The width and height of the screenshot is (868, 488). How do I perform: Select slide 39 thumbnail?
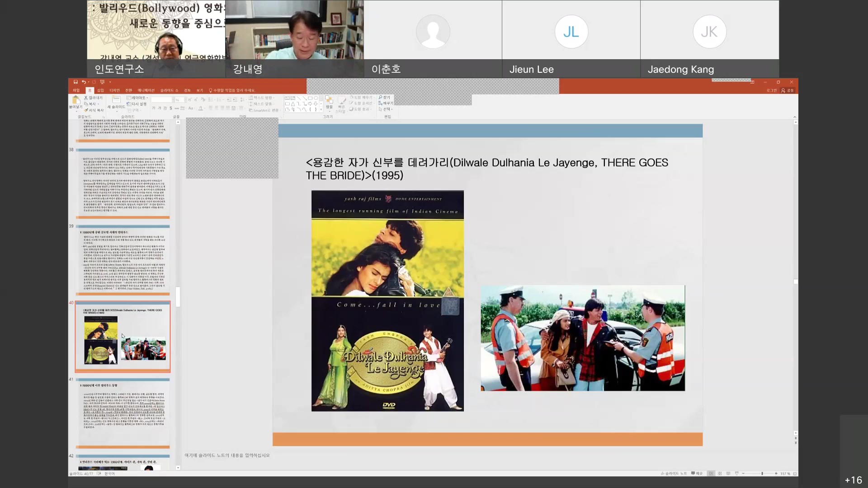point(123,260)
